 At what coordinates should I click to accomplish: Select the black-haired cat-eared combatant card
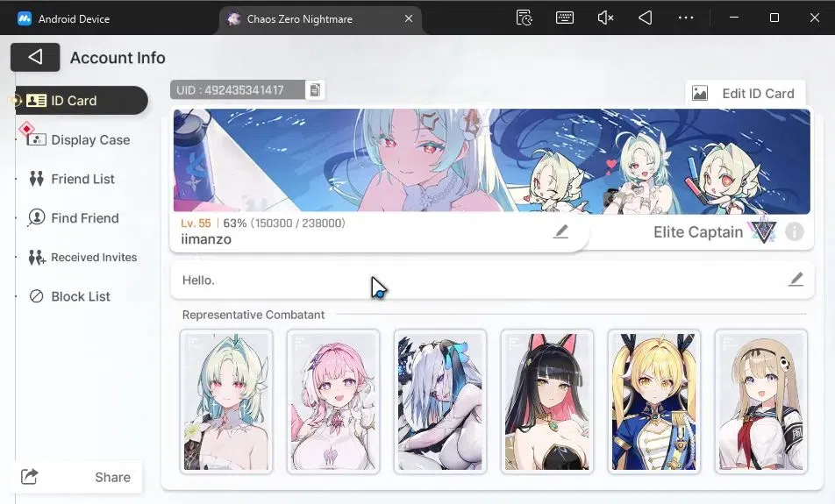pos(547,401)
